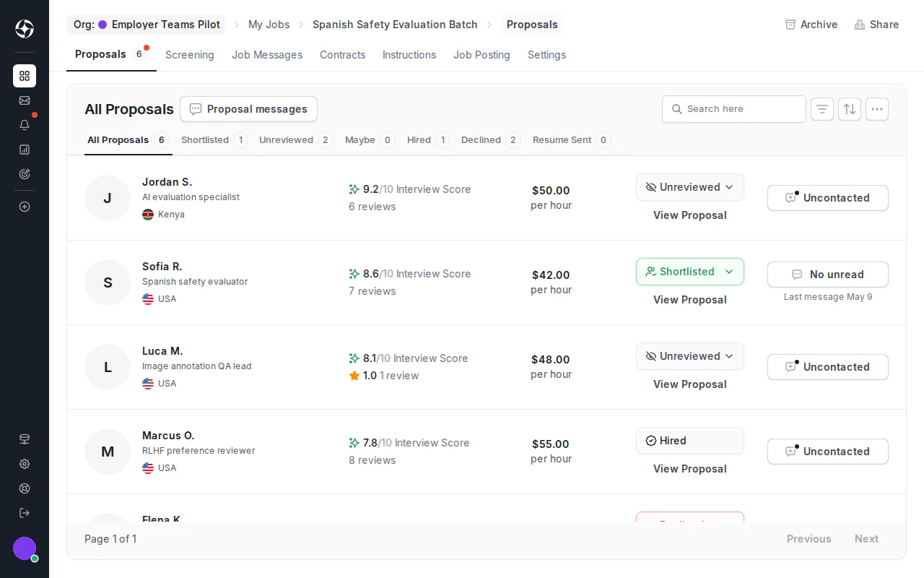924x578 pixels.
Task: Filter by Shortlisted proposals
Action: point(214,140)
